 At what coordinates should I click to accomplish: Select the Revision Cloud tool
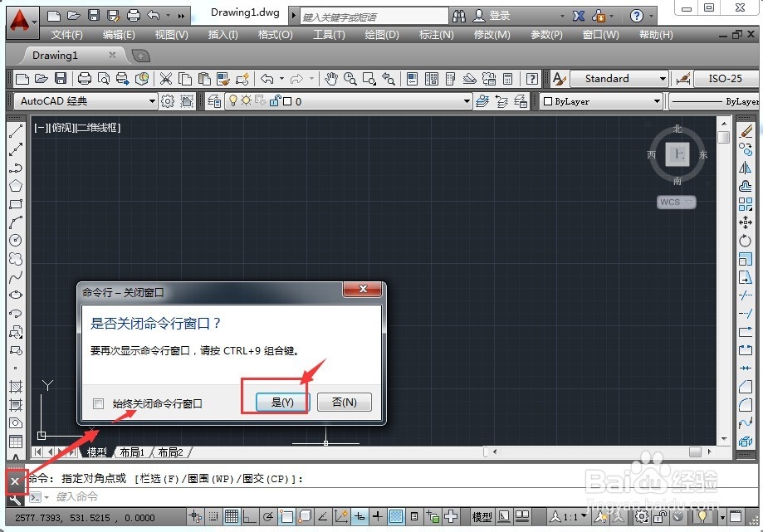(x=16, y=259)
